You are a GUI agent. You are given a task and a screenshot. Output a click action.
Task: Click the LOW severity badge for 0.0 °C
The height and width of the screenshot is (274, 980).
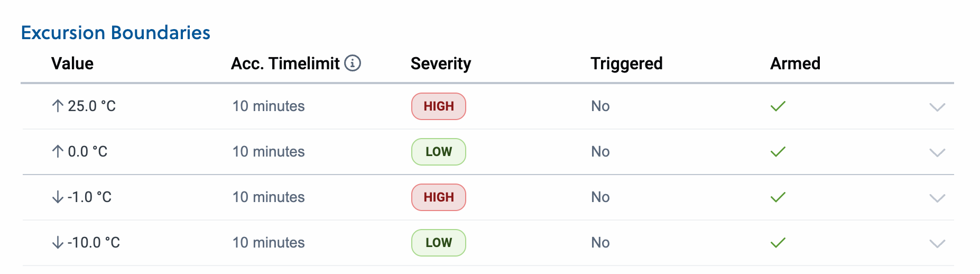[x=439, y=152]
